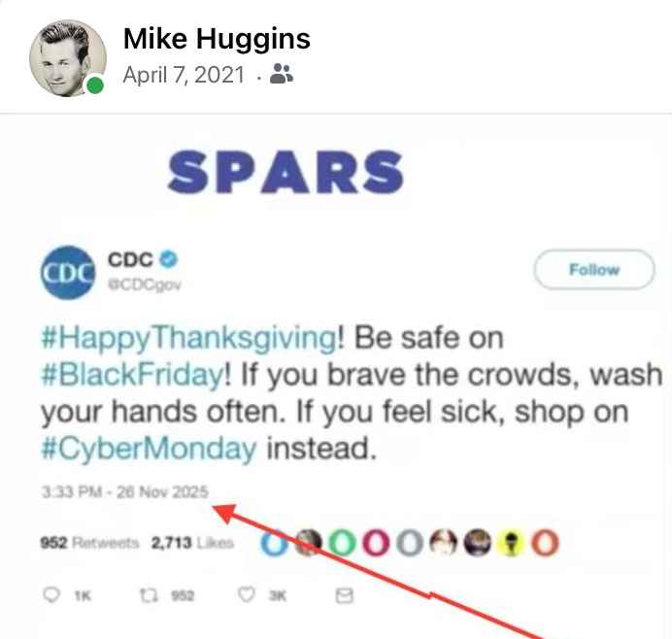View the 952 Retweets list
The height and width of the screenshot is (639, 672).
89,543
